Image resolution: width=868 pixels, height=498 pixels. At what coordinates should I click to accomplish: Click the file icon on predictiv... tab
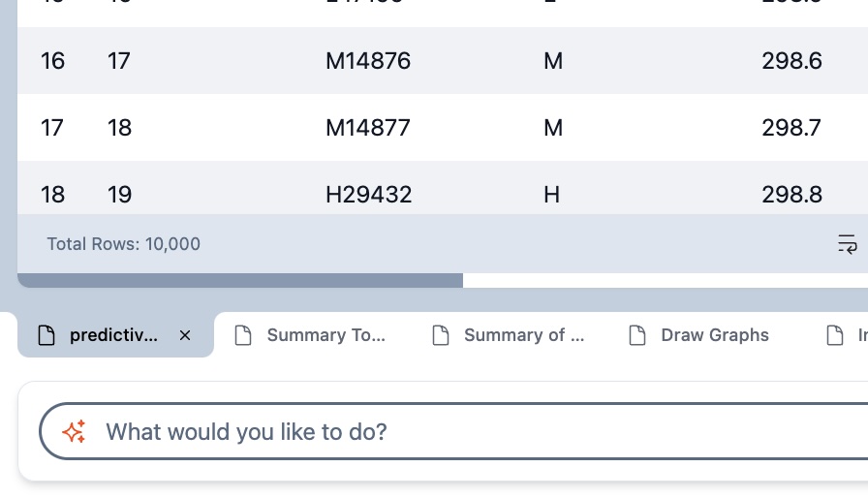pyautogui.click(x=46, y=335)
